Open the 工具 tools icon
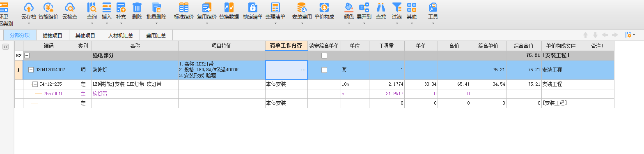This screenshot has width=644, height=154. tap(433, 7)
